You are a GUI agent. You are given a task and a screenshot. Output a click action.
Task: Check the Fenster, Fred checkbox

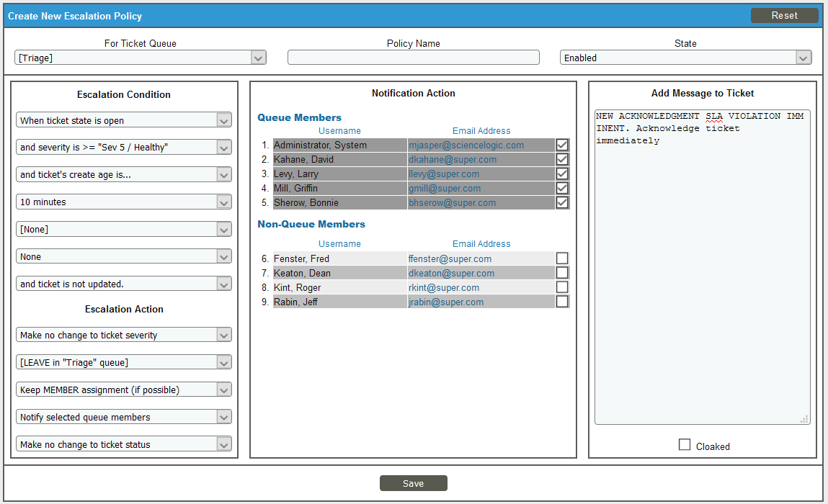tap(562, 258)
